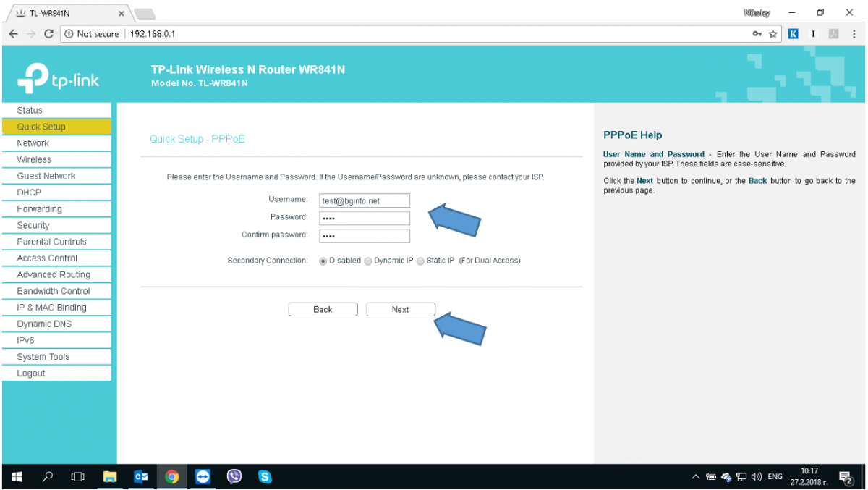Open Access Control in the sidebar
The height and width of the screenshot is (490, 868).
[x=56, y=258]
